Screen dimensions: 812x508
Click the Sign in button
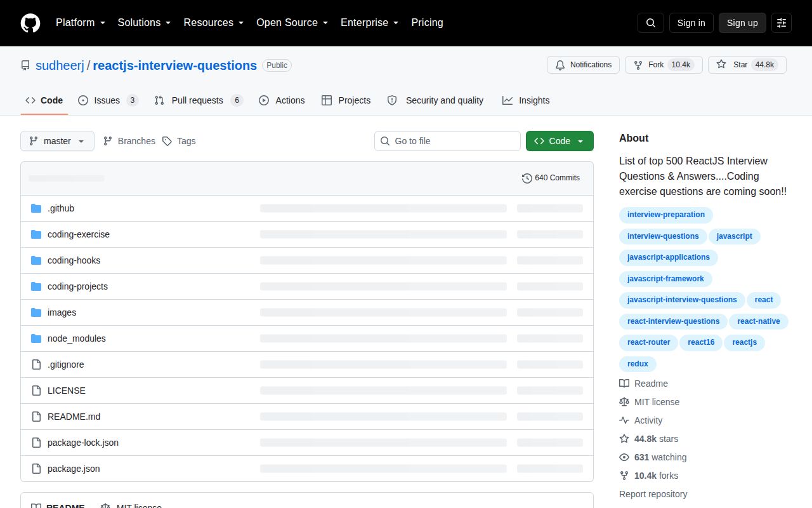pos(691,23)
